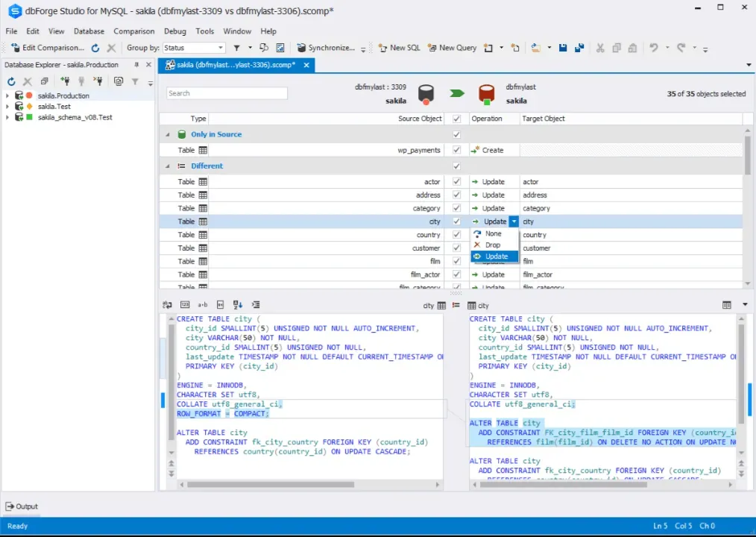This screenshot has width=756, height=537.
Task: Click the Open file folder icon
Action: (535, 48)
